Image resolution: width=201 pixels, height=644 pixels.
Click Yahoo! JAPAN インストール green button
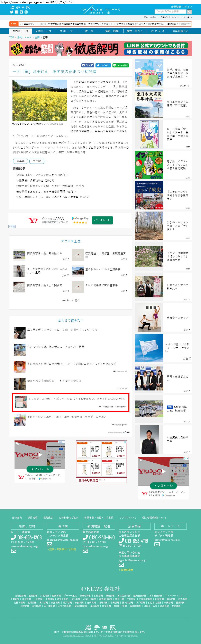pos(102,220)
